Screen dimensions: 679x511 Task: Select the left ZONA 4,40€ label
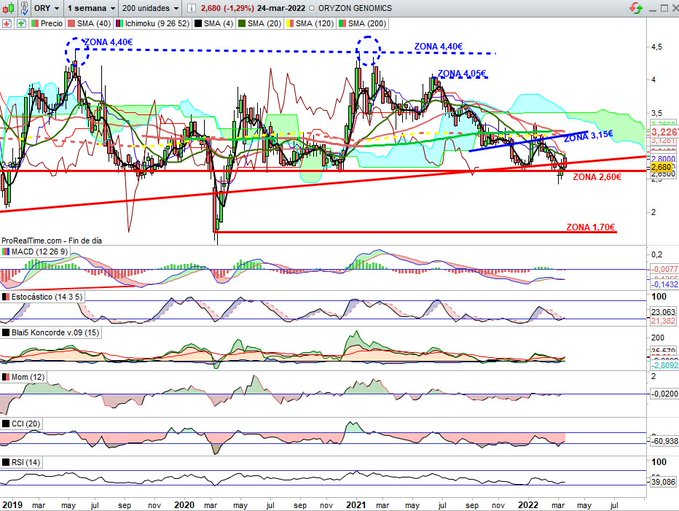point(108,42)
